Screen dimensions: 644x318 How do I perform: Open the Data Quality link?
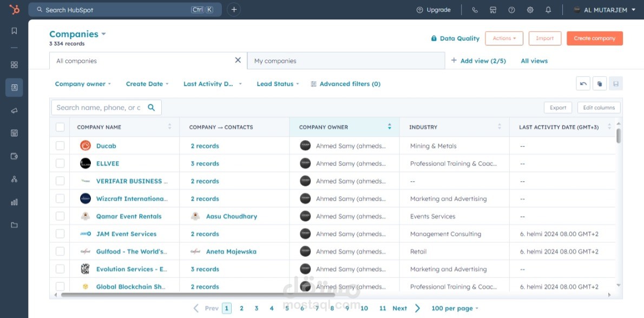(x=455, y=38)
